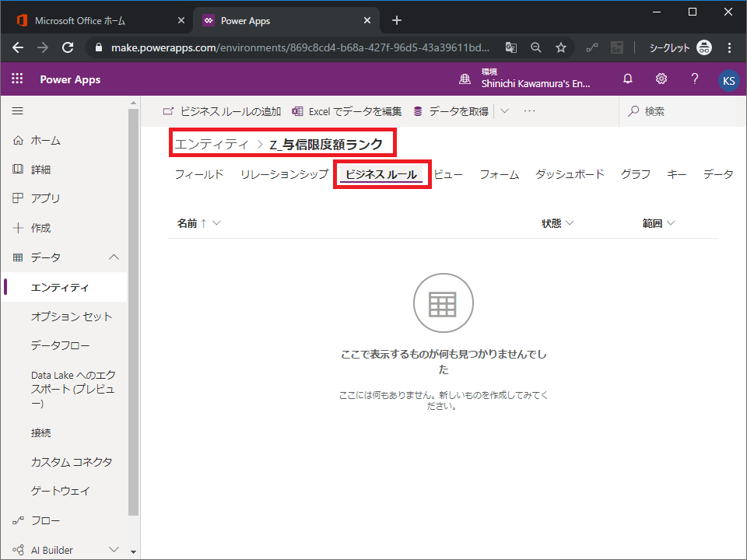Go to ホーム in the sidebar
Viewport: 747px width, 560px height.
pyautogui.click(x=45, y=141)
